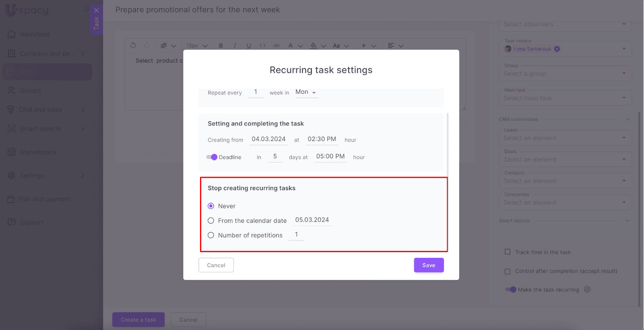Collapse the CRM connections section
This screenshot has width=644, height=330.
pos(627,119)
